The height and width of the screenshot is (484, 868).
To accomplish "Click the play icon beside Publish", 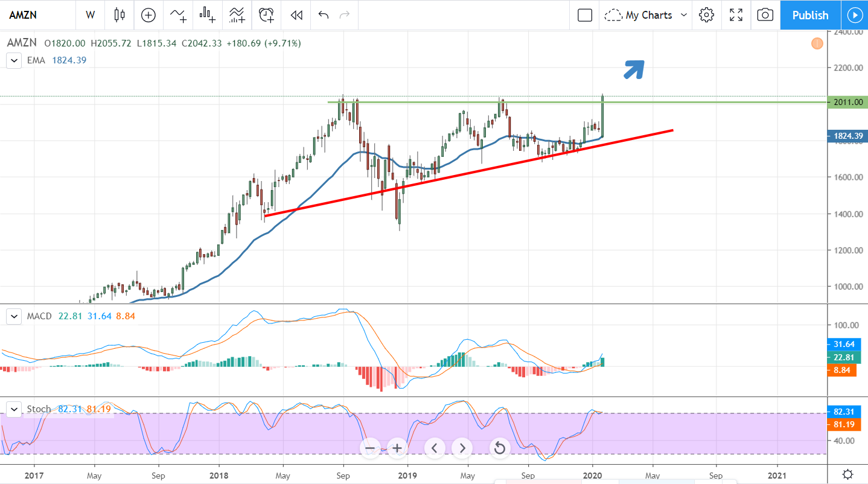I will pyautogui.click(x=854, y=15).
